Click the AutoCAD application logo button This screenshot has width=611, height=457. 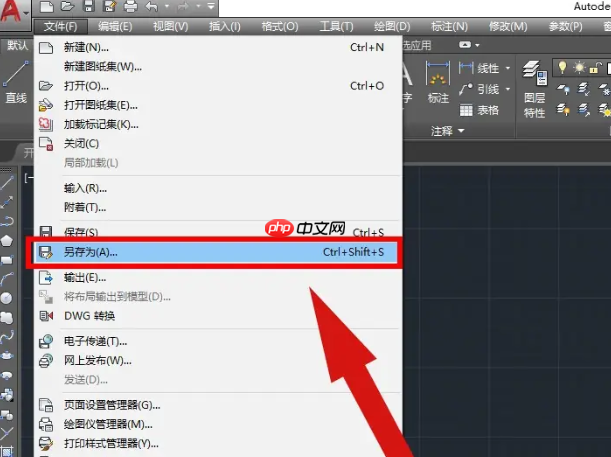point(14,12)
